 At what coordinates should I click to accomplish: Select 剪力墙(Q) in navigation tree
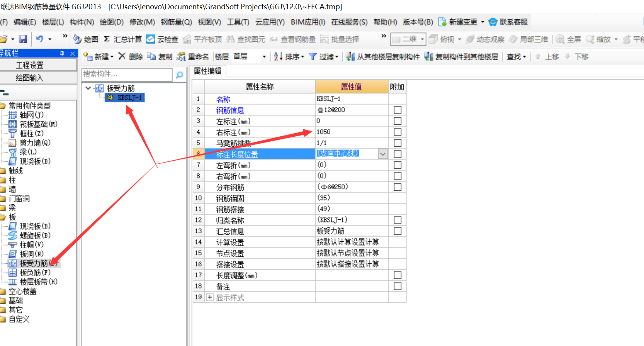point(30,142)
